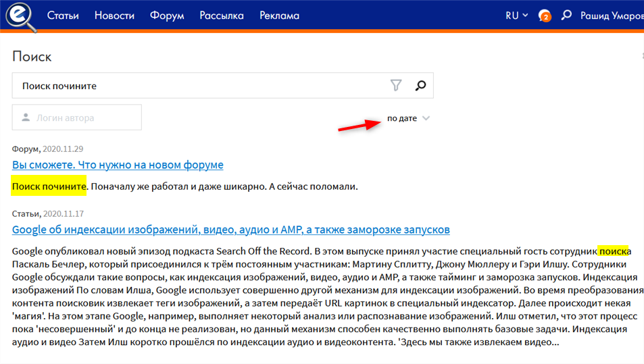Open search filters funnel icon
The image size is (644, 364).
pyautogui.click(x=396, y=85)
